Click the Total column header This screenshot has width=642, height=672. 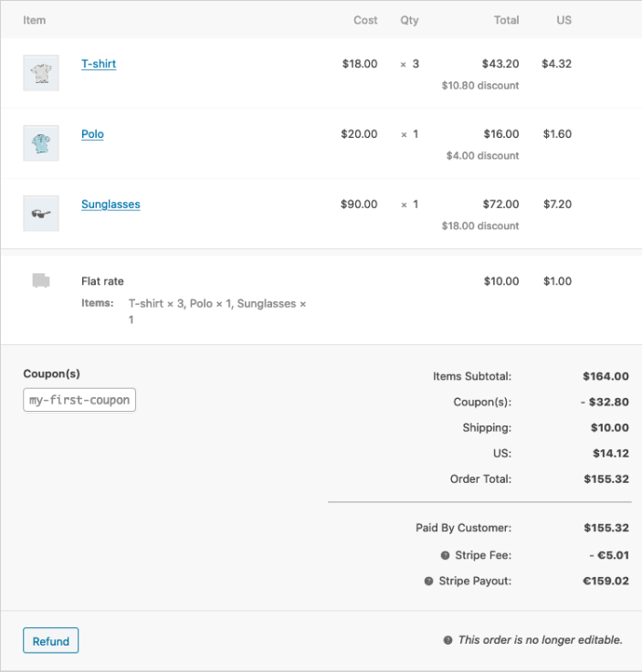[506, 20]
